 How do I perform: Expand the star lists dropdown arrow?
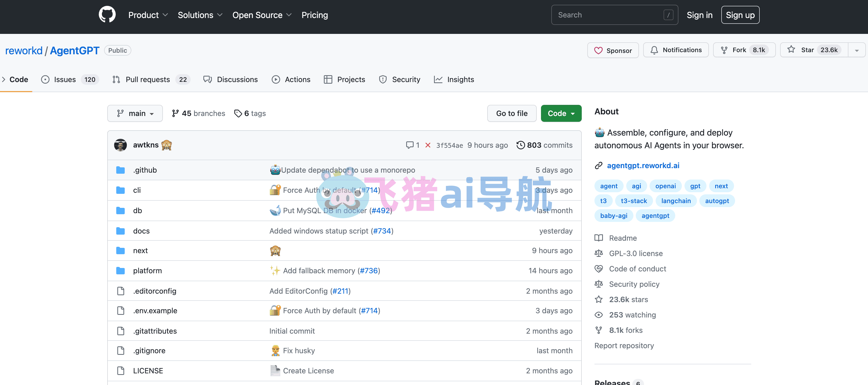click(857, 50)
